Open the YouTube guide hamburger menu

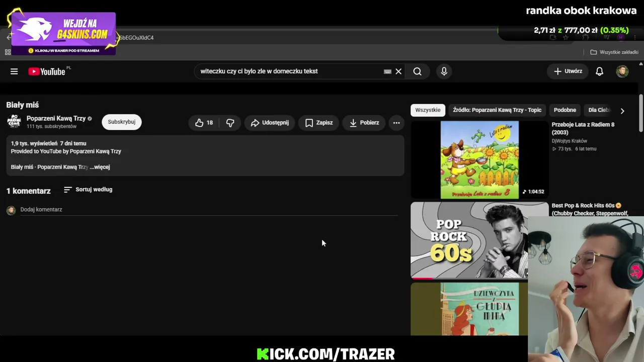14,71
